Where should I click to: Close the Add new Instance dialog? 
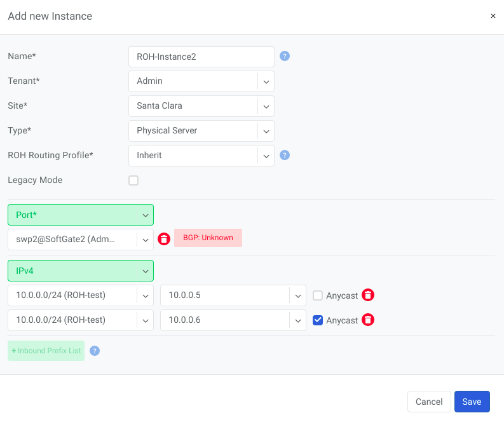pos(493,16)
